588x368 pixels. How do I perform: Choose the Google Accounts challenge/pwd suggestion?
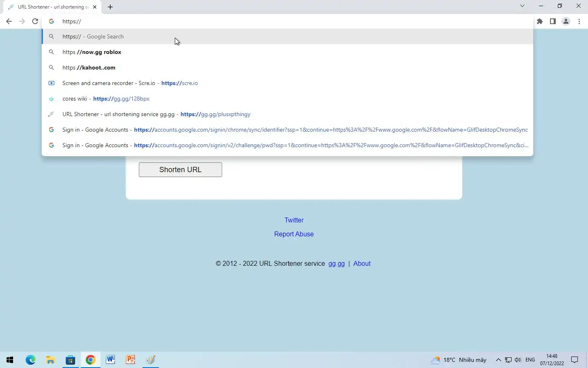click(287, 145)
